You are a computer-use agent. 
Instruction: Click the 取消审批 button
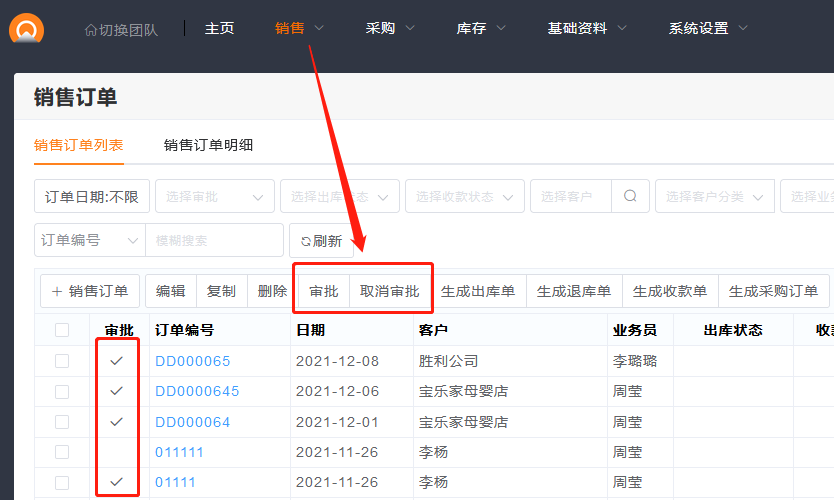click(390, 291)
